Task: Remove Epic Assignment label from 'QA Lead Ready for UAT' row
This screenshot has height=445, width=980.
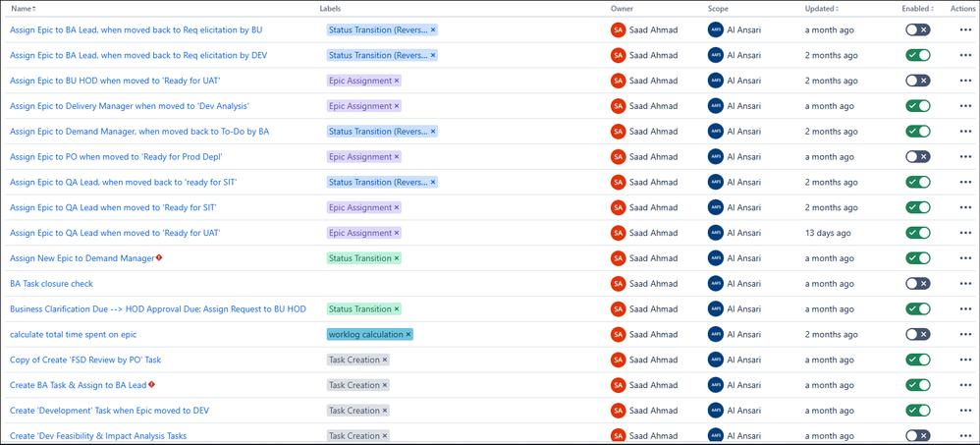Action: pos(397,233)
